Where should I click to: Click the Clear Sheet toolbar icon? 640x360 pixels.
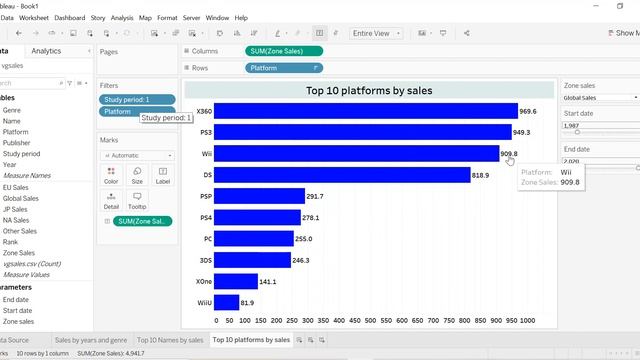(x=192, y=33)
